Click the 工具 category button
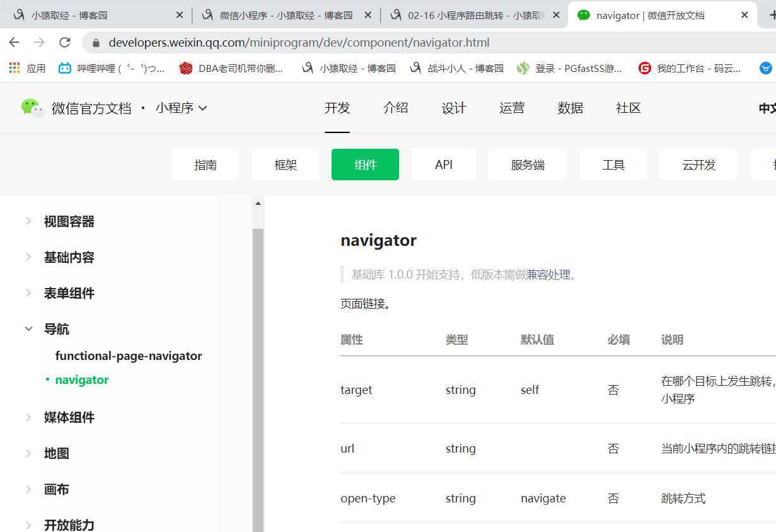The height and width of the screenshot is (532, 776). point(613,165)
